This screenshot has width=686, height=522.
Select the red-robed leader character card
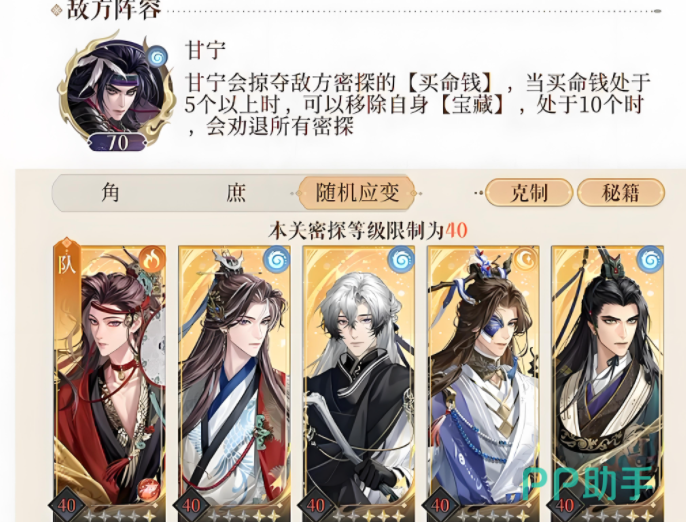coord(110,383)
